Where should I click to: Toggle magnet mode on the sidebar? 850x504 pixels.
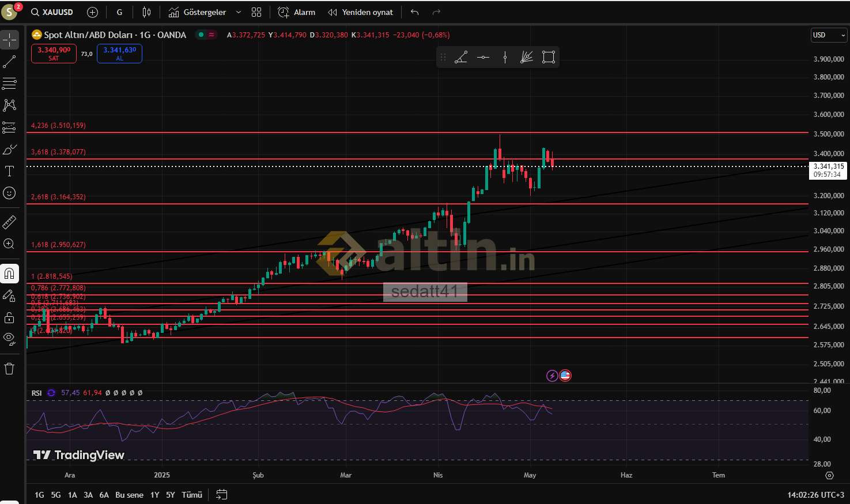10,274
